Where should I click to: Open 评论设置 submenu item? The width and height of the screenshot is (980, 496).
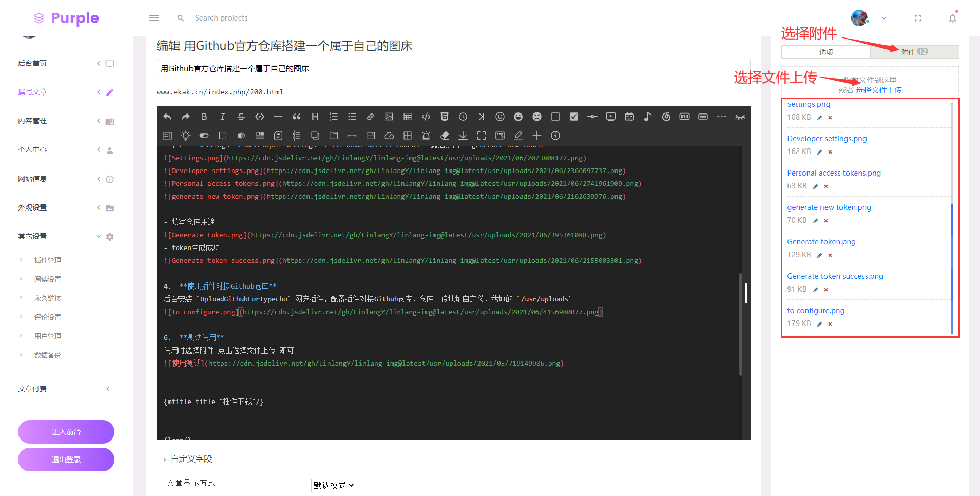(47, 317)
